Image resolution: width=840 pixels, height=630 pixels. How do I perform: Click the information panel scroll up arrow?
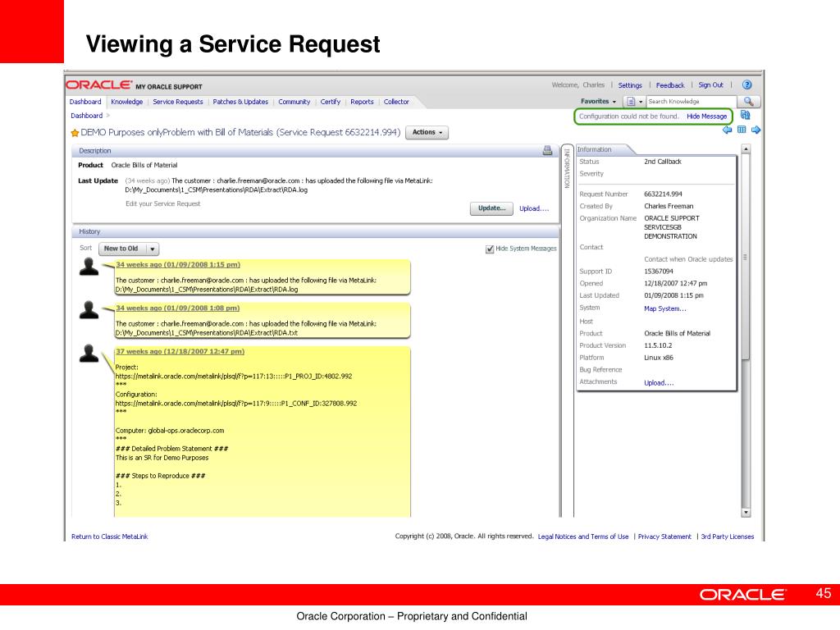click(746, 149)
